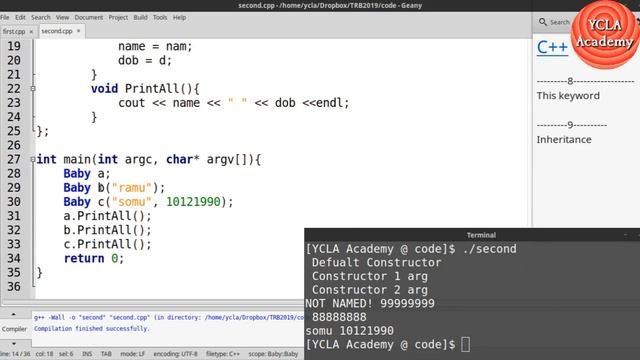The width and height of the screenshot is (640, 360).
Task: Click 'NOT NAMED! 99999999' output line
Action: click(x=370, y=304)
